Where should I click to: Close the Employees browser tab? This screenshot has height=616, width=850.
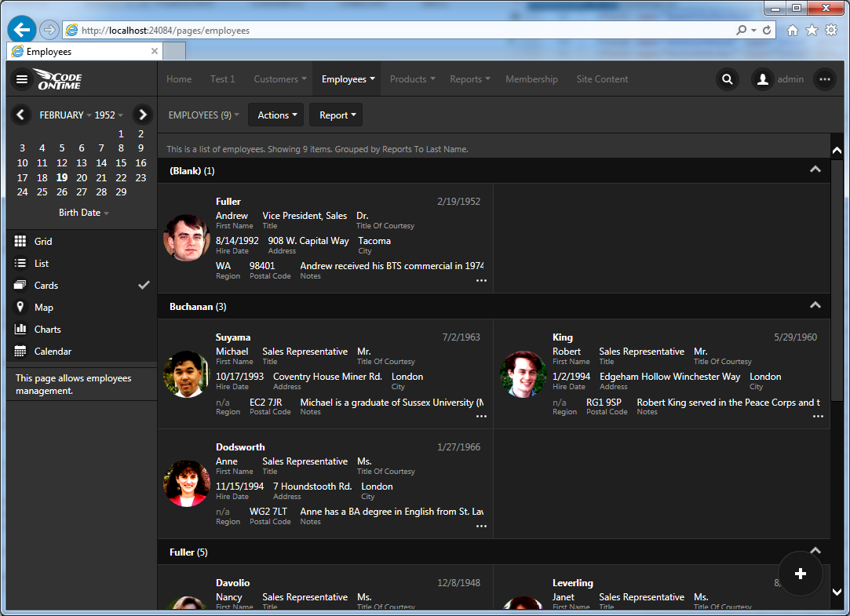[155, 51]
